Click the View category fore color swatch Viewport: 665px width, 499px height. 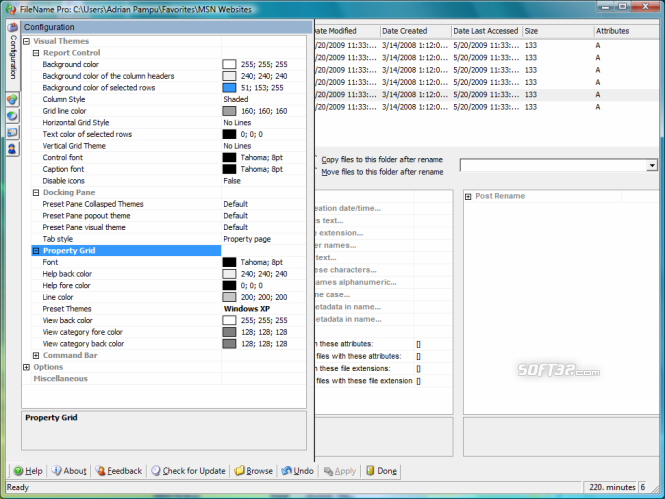[x=229, y=332]
